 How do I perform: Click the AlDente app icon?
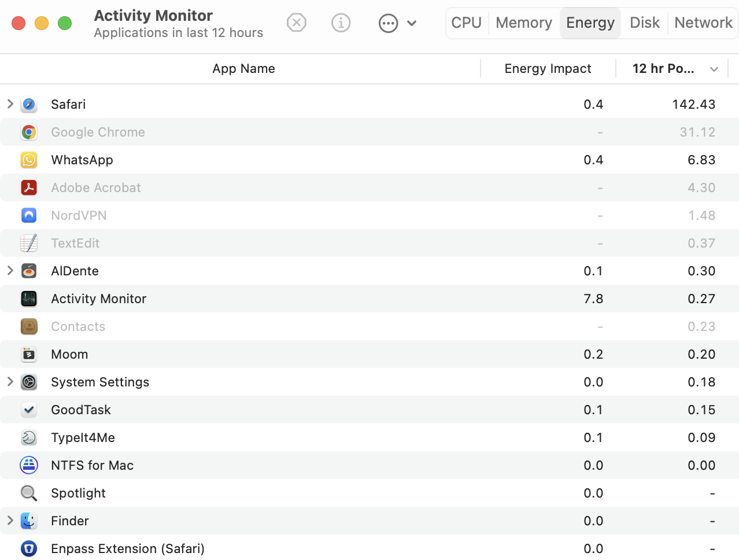(29, 271)
